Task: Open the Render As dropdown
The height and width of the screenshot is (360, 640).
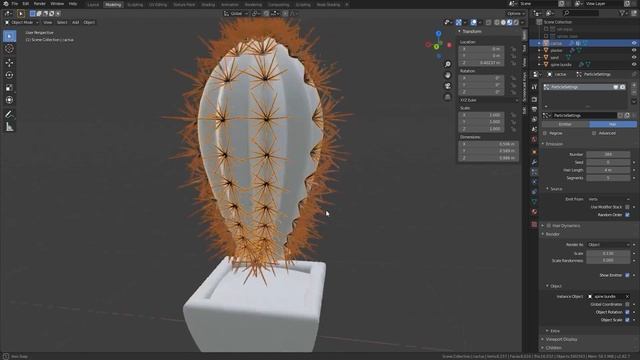Action: coord(608,244)
